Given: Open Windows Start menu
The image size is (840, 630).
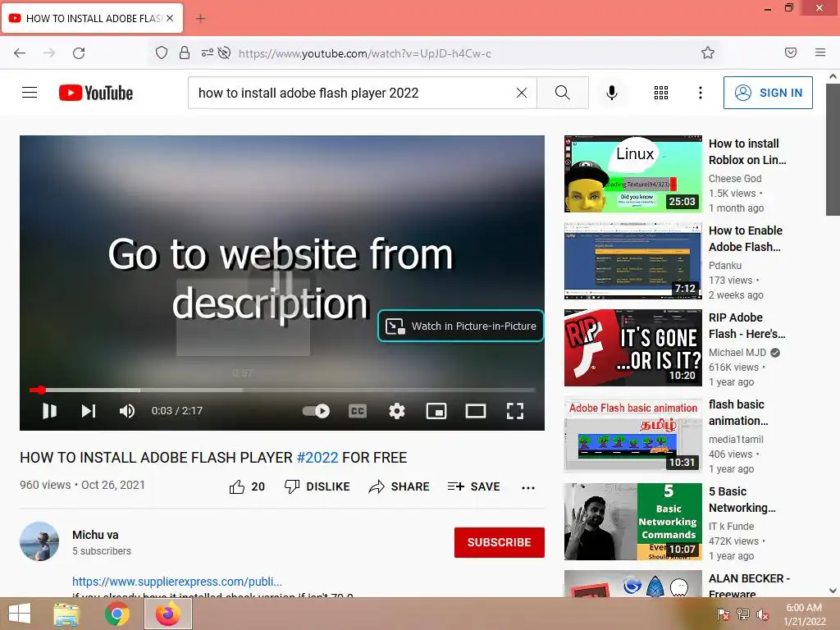Looking at the screenshot, I should point(20,614).
